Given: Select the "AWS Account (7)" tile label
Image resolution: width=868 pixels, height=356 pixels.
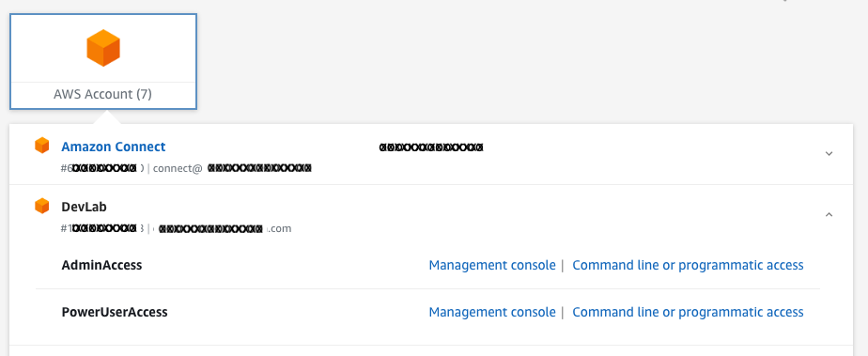Looking at the screenshot, I should click(103, 94).
